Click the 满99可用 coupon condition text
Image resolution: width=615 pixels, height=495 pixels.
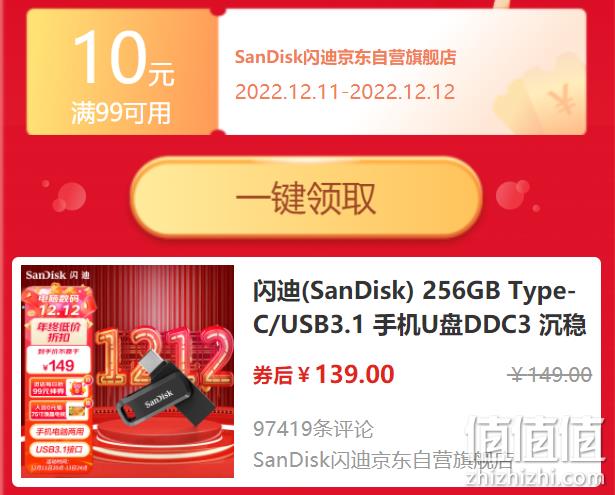(x=121, y=113)
